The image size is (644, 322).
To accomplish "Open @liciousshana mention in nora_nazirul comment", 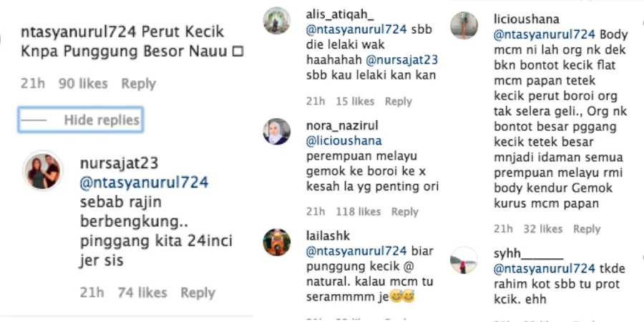I will point(343,141).
